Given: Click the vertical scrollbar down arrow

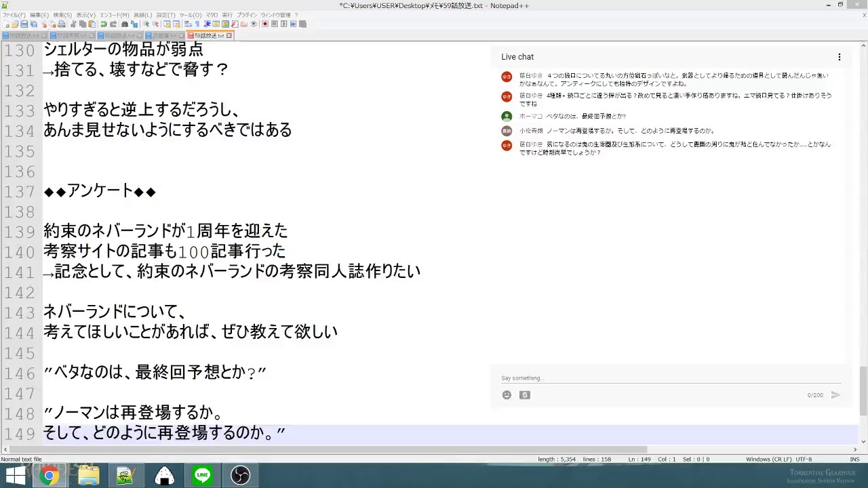Looking at the screenshot, I should click(863, 441).
